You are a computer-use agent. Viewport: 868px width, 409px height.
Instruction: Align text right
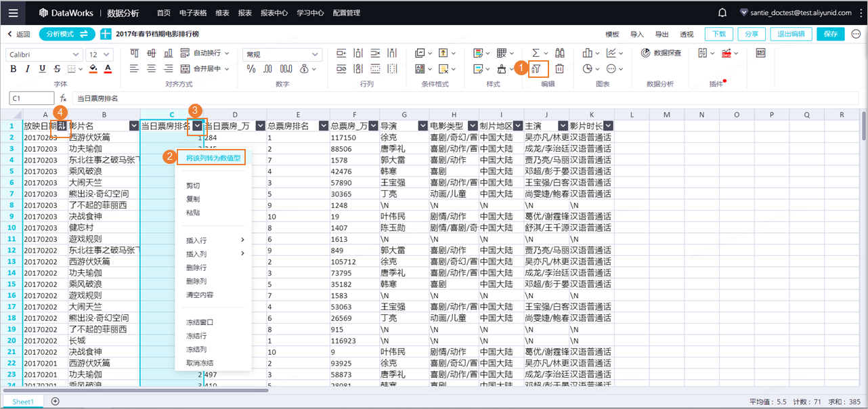coord(168,69)
